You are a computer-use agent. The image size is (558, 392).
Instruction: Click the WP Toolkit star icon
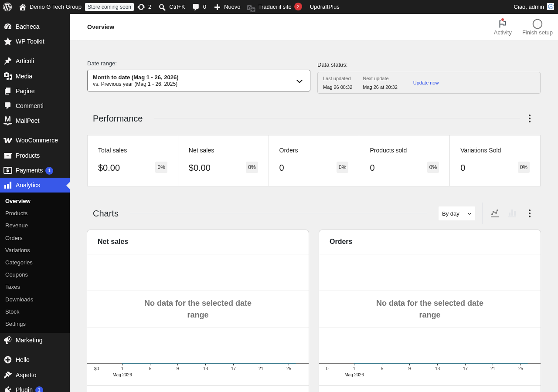[x=8, y=41]
